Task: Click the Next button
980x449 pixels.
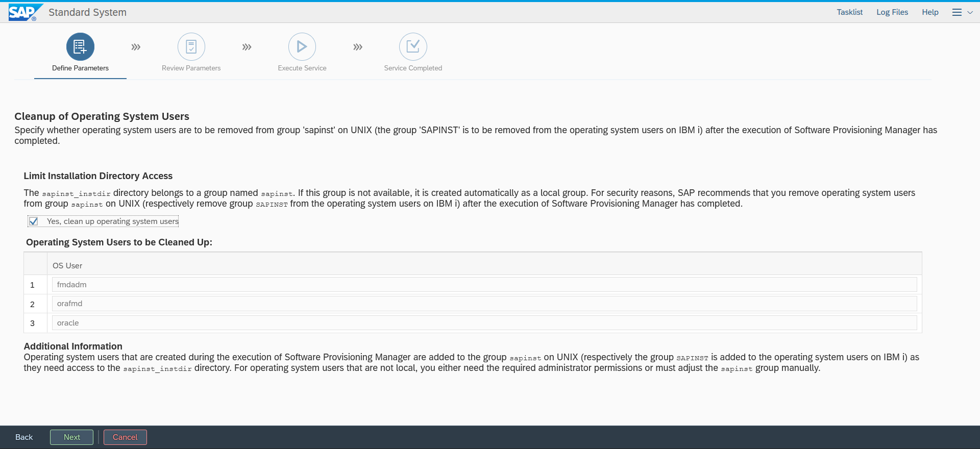Action: 72,437
